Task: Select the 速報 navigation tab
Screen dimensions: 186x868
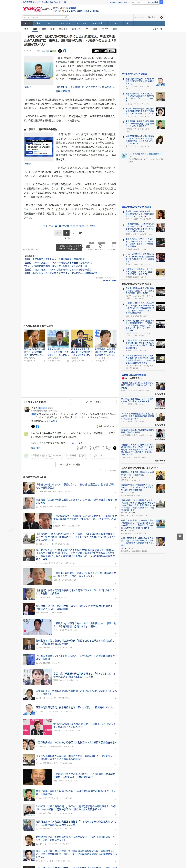Action: tap(38, 23)
